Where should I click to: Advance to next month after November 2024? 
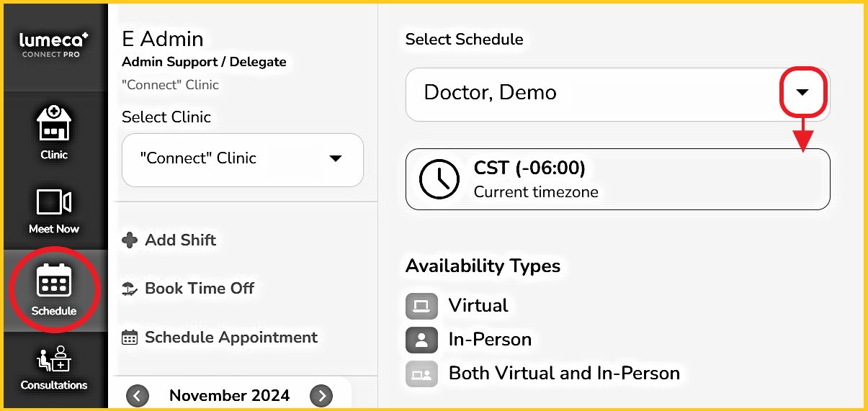click(321, 395)
